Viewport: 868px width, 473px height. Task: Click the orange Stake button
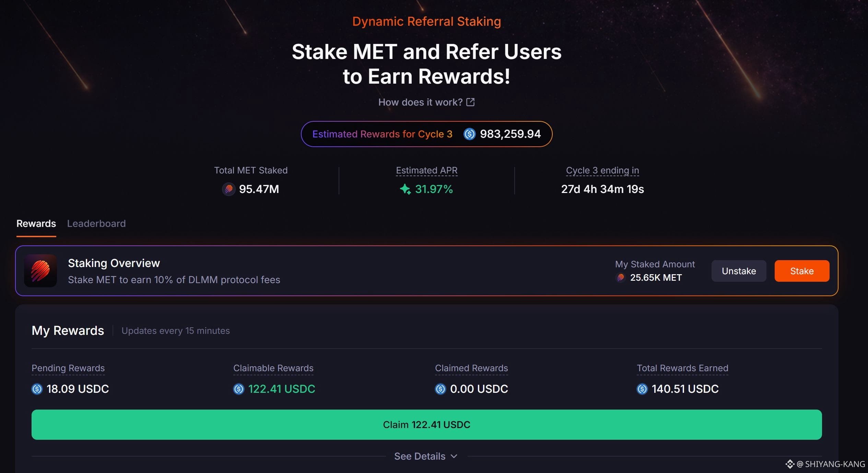coord(802,271)
